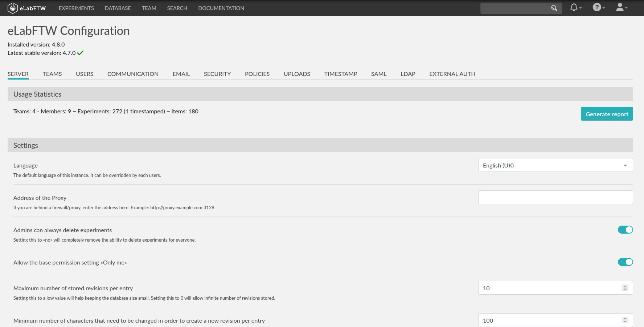
Task: Open the Language dropdown
Action: 555,165
